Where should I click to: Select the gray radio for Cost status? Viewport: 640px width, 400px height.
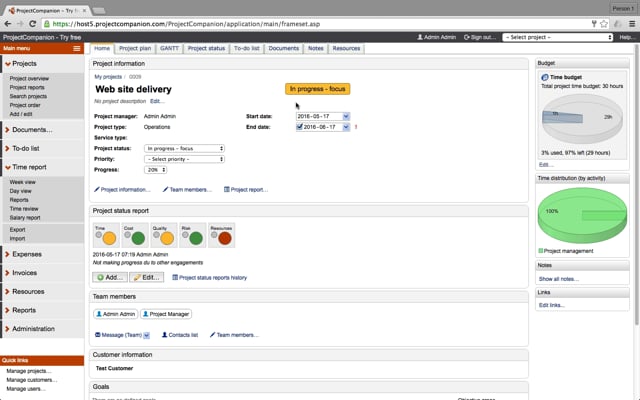click(127, 235)
